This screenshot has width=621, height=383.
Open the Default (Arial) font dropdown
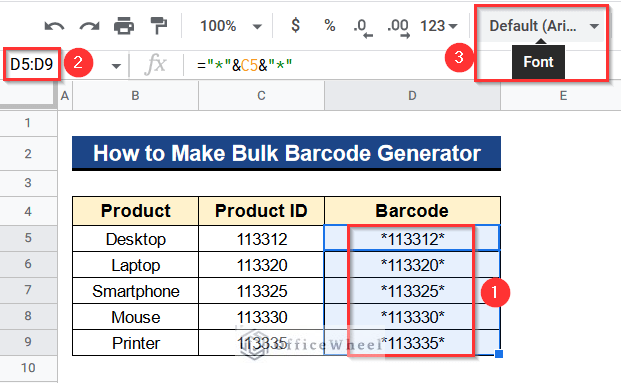pyautogui.click(x=543, y=26)
